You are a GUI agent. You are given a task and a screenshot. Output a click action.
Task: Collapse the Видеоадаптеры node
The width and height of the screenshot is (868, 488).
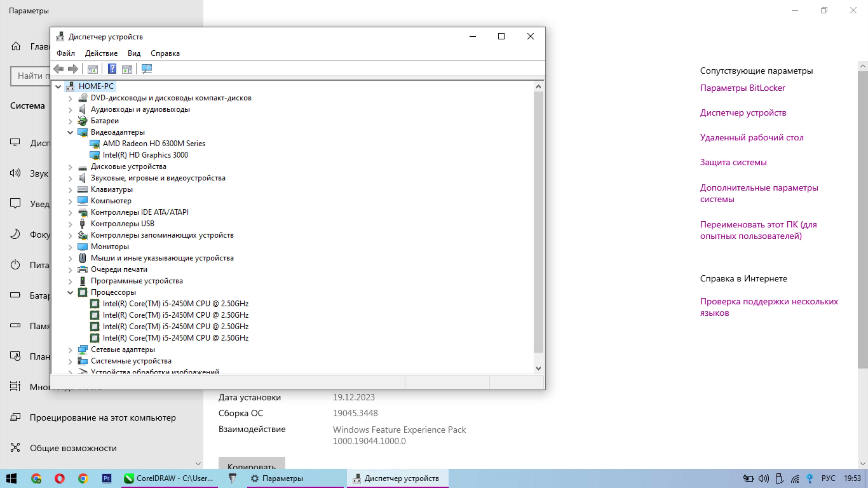70,133
